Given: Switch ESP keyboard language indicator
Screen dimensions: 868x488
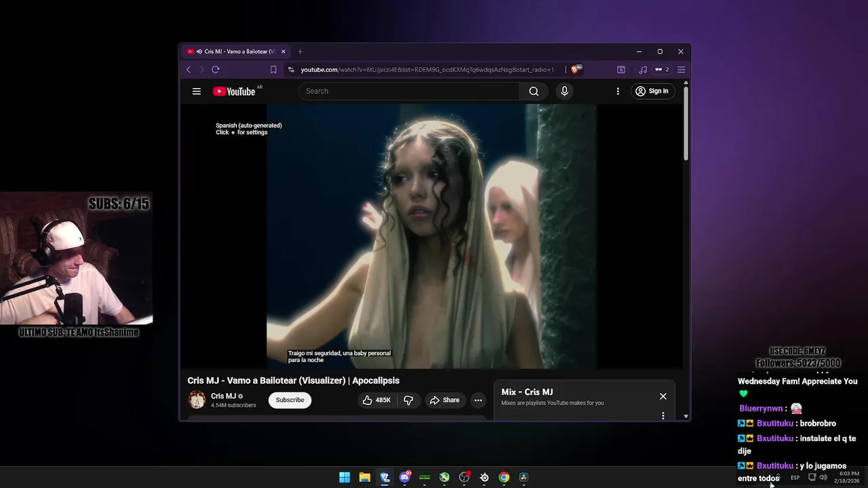Looking at the screenshot, I should click(x=795, y=477).
